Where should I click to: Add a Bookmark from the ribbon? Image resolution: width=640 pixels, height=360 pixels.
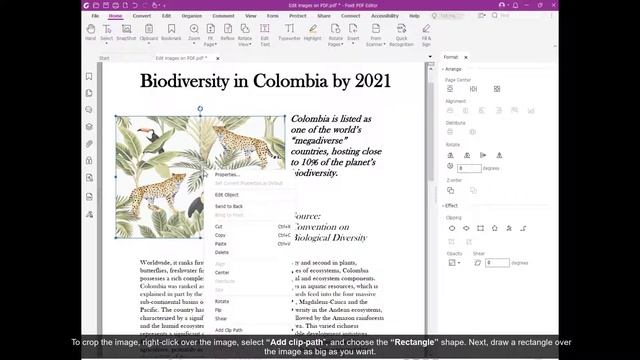pos(171,32)
